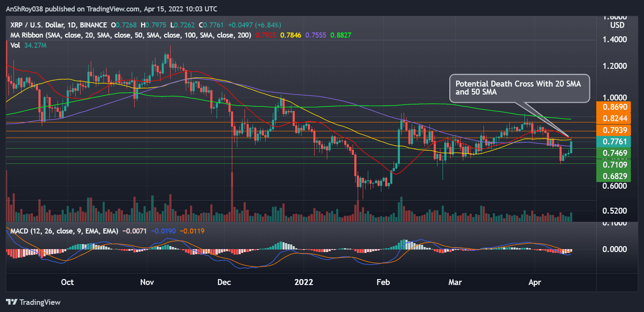The height and width of the screenshot is (312, 644).
Task: Select the XRP / U.S. Dollar symbol label
Action: [x=38, y=25]
